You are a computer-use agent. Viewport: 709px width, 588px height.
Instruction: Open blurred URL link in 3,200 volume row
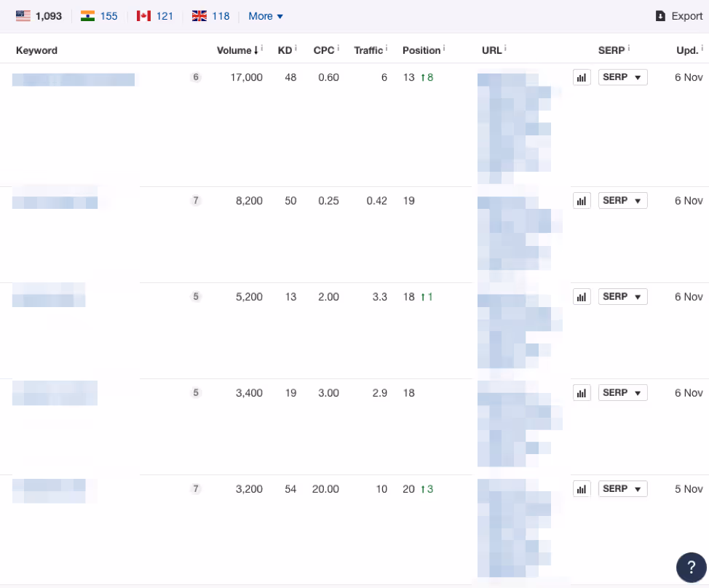click(514, 528)
